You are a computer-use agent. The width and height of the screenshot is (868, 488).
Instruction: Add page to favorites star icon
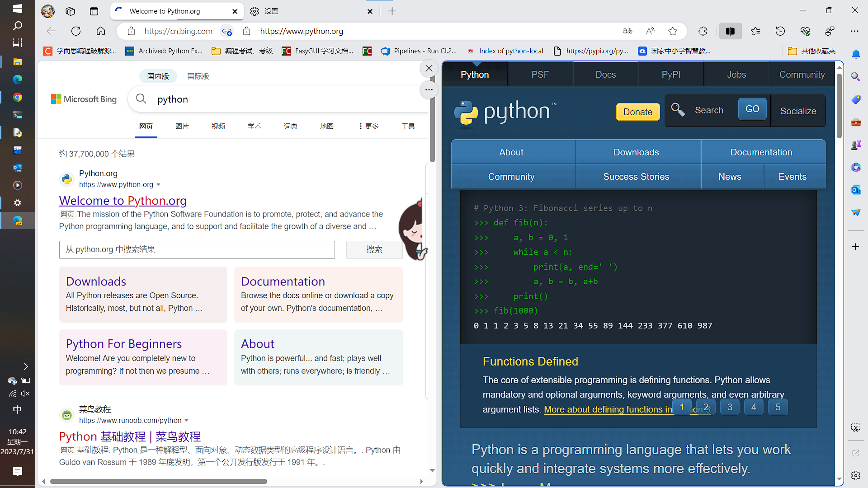tap(673, 31)
